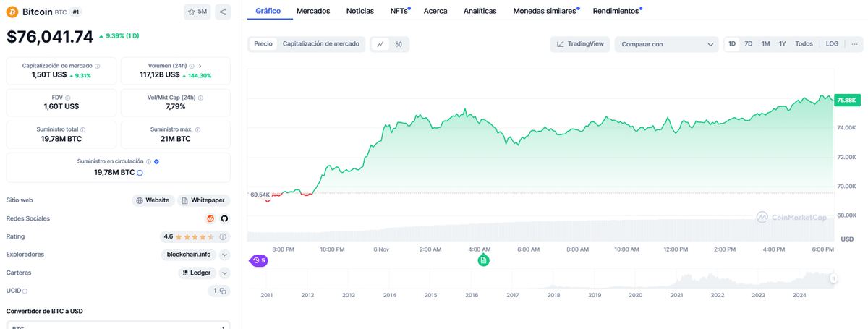
Task: Open the GitHub social link icon
Action: pos(224,218)
